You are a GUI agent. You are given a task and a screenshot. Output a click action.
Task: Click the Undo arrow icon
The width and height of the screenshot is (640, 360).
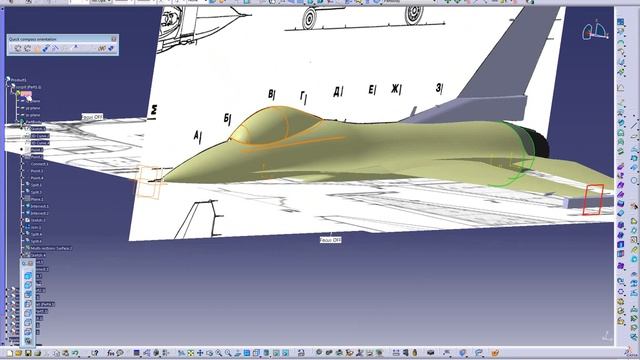(75, 353)
